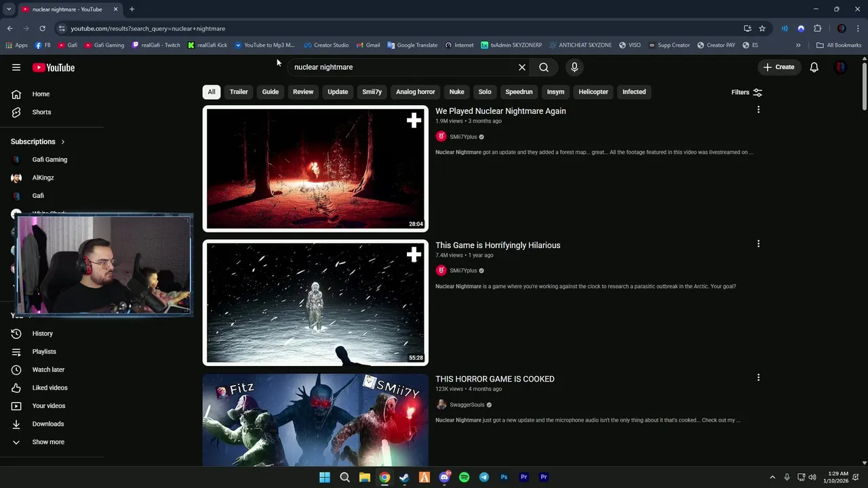This screenshot has height=488, width=868.
Task: Play the snowy figure video thumbnail
Action: pos(315,303)
